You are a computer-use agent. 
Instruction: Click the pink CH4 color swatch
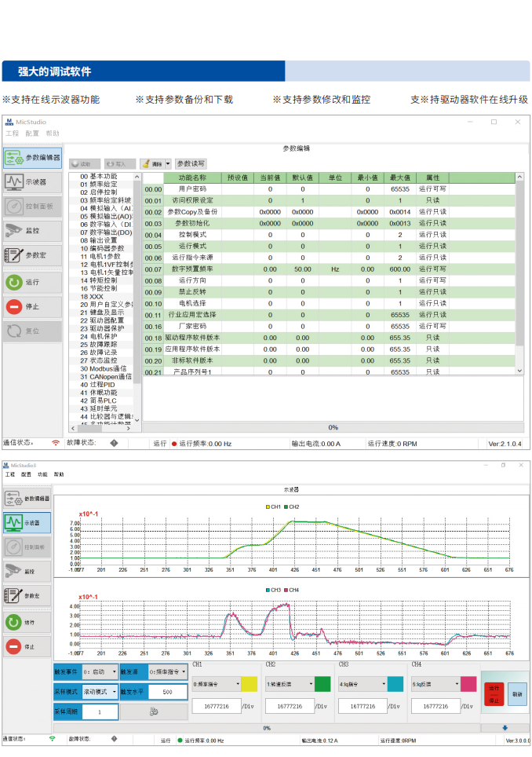468,684
